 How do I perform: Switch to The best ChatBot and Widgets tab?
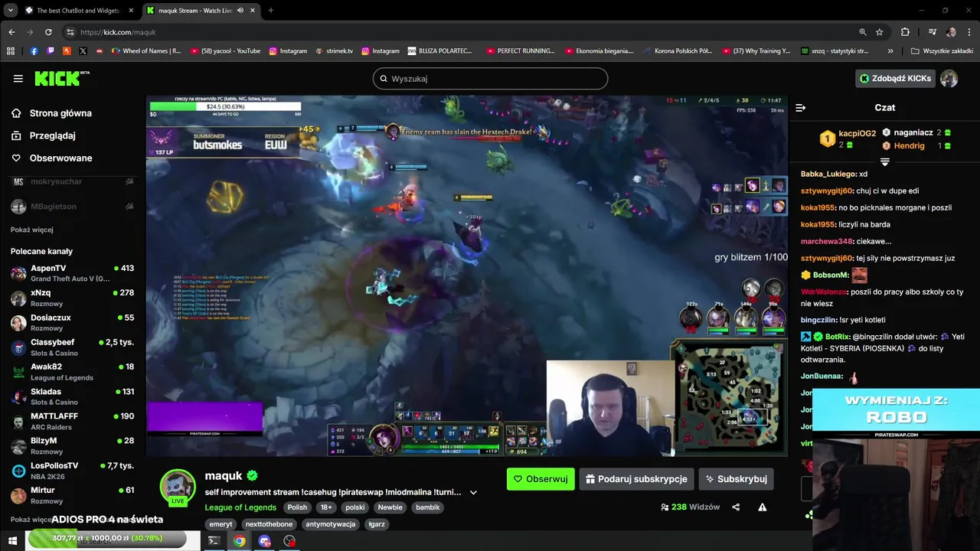tap(79, 11)
